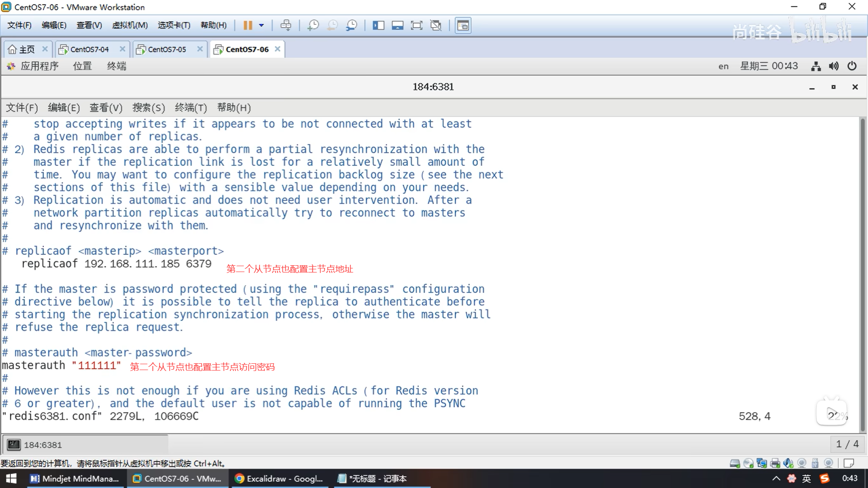Open the 位置 places menu
Image resolution: width=868 pixels, height=488 pixels.
point(82,66)
